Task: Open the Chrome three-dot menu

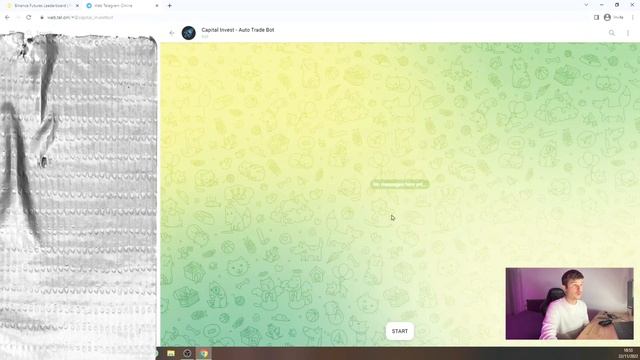Action: (633, 18)
